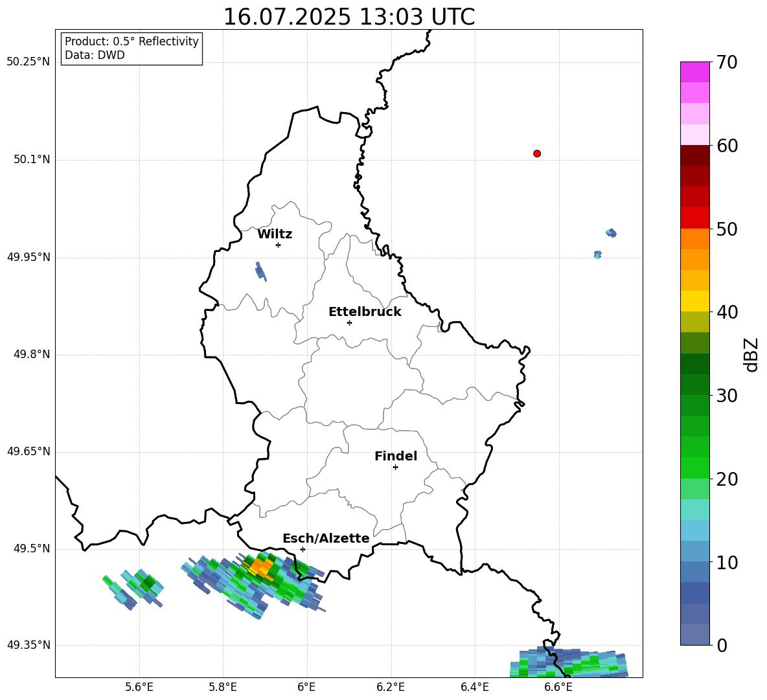Click the 0 tick on colorbar
767x700 pixels.
(722, 646)
